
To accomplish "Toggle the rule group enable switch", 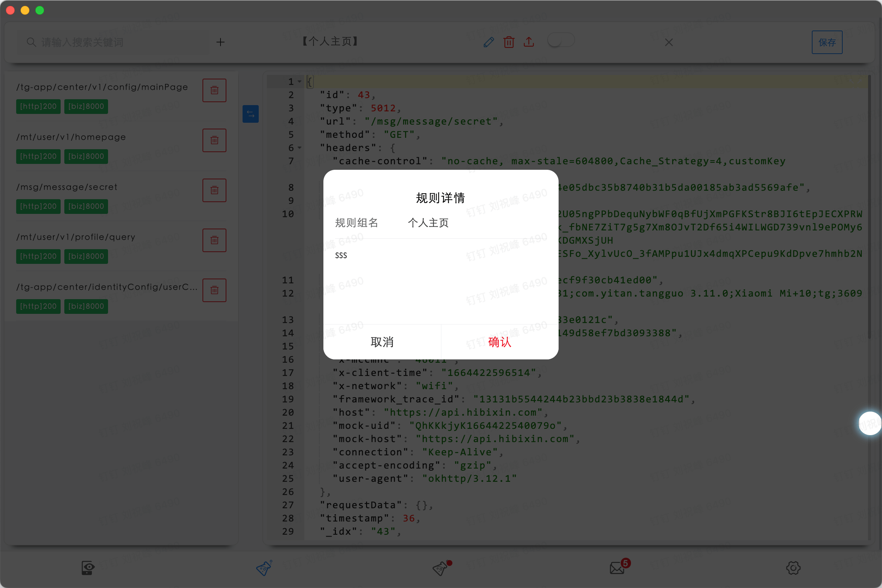I will tap(561, 40).
